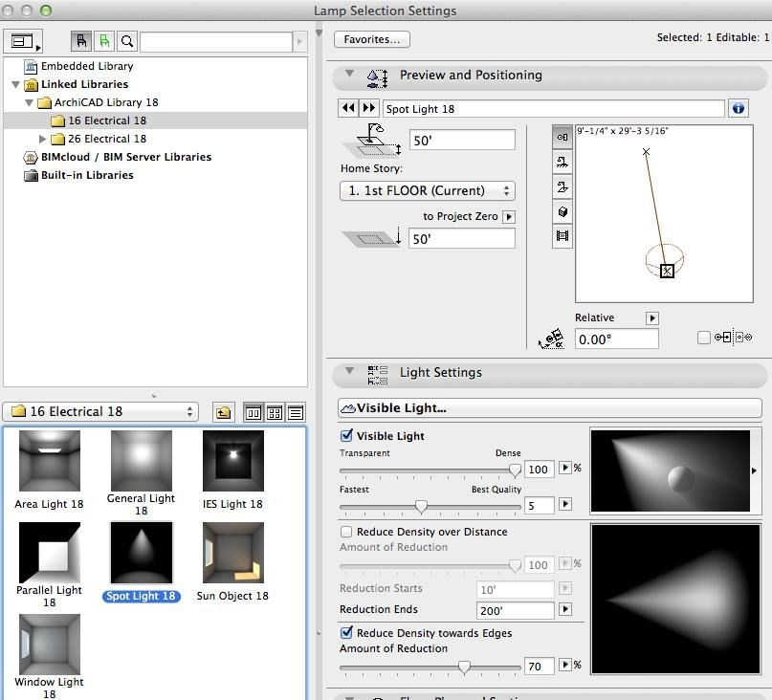Open the library panel layout options button
772x700 pixels.
[23, 41]
